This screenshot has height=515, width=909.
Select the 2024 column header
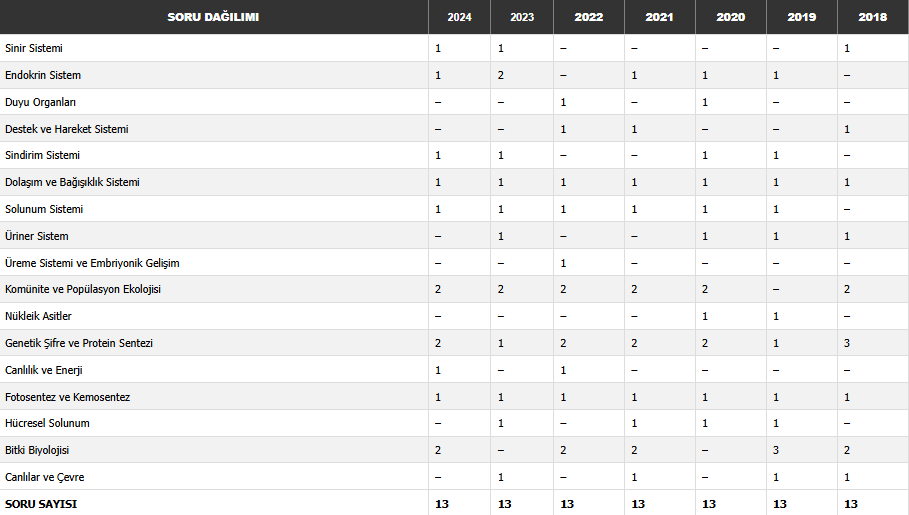[459, 17]
